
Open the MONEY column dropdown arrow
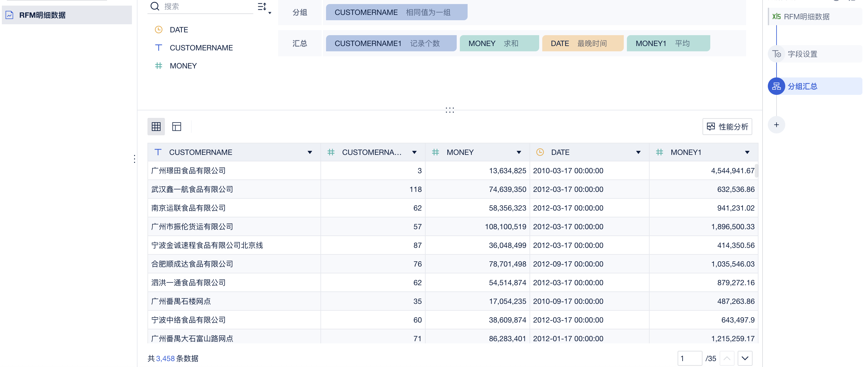pyautogui.click(x=519, y=152)
